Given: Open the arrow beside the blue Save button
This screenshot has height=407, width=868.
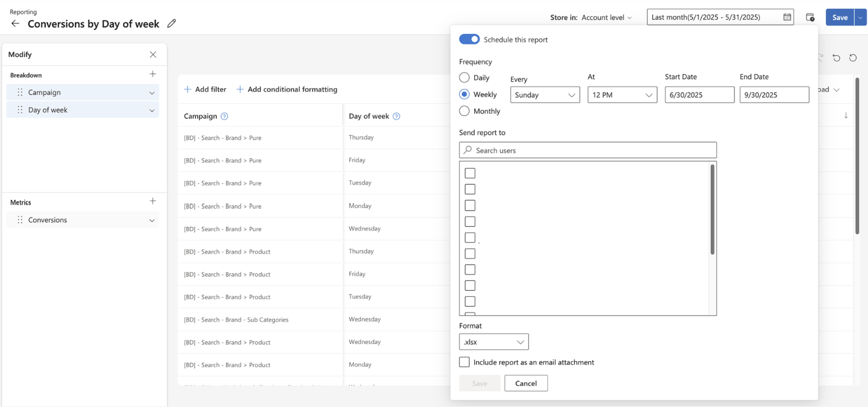Looking at the screenshot, I should [x=860, y=18].
